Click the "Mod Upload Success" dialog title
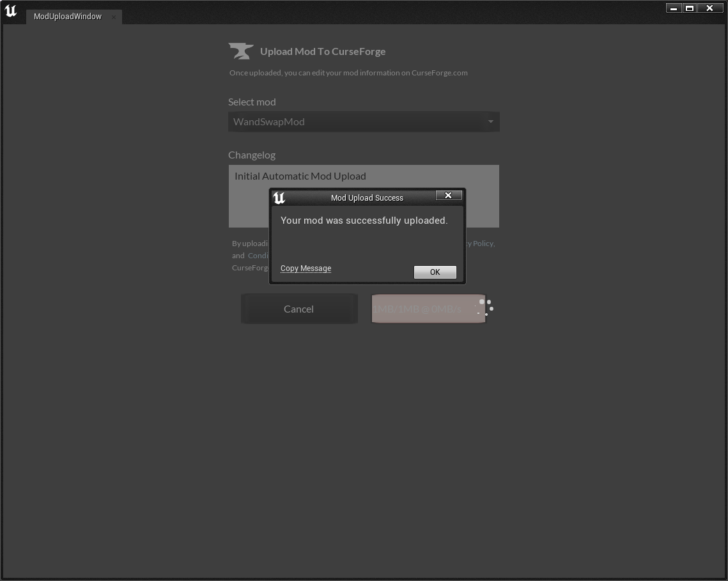The image size is (728, 581). [367, 198]
